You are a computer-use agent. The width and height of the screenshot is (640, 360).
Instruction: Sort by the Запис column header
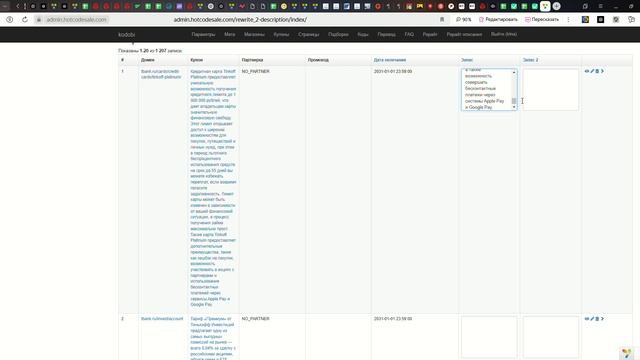pyautogui.click(x=467, y=60)
